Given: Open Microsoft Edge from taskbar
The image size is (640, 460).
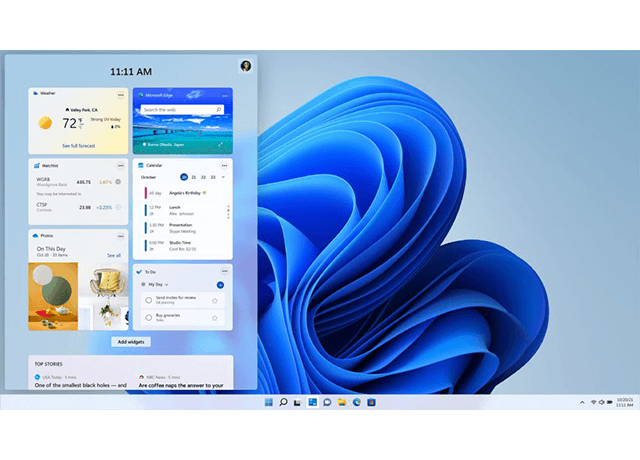Looking at the screenshot, I should pyautogui.click(x=356, y=402).
